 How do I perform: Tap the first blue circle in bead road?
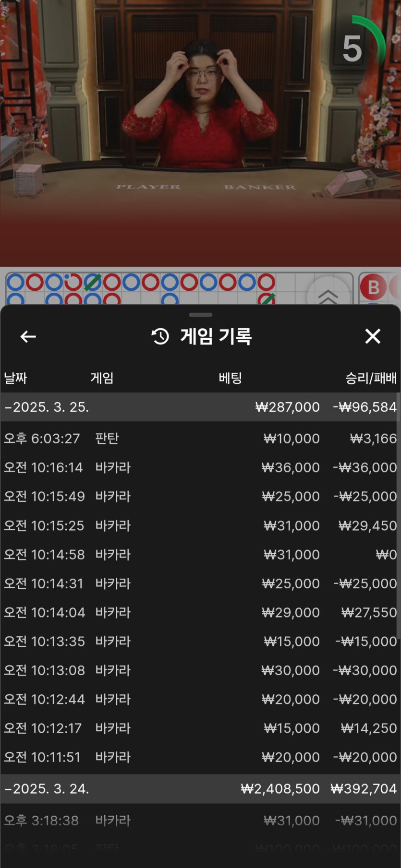click(x=15, y=282)
